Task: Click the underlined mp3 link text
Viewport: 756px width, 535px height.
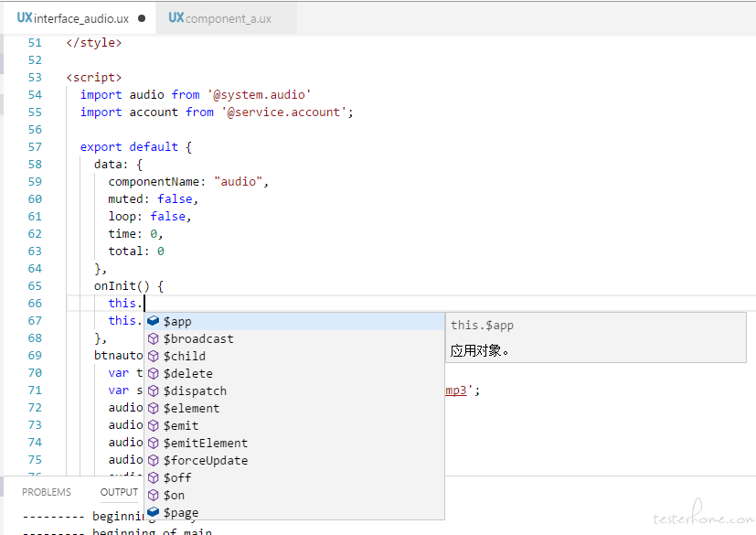Action: click(x=455, y=390)
